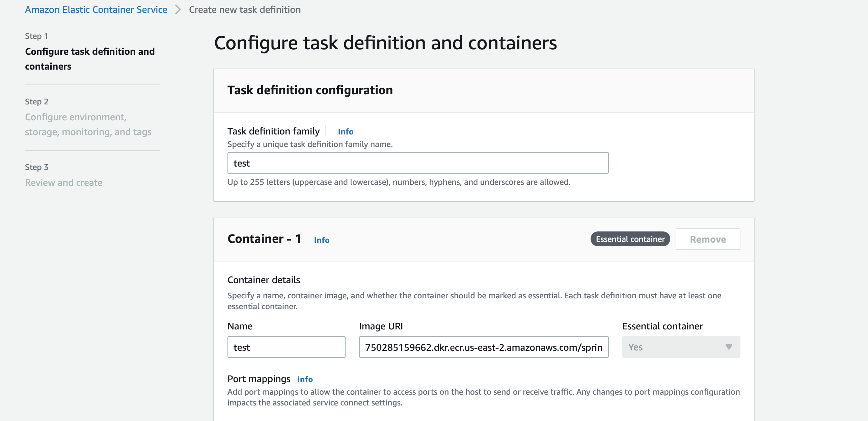Screen dimensions: 868x421
Task: Click the Create new task definition breadcrumb
Action: pyautogui.click(x=245, y=9)
